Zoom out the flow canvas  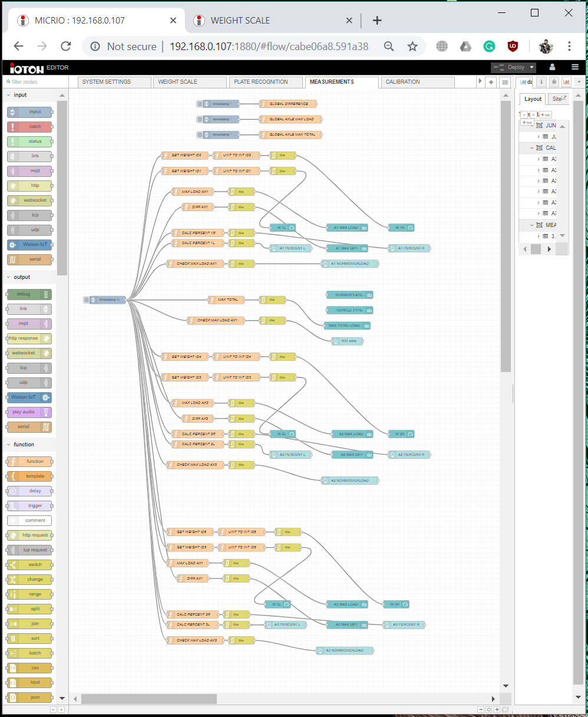point(481,709)
